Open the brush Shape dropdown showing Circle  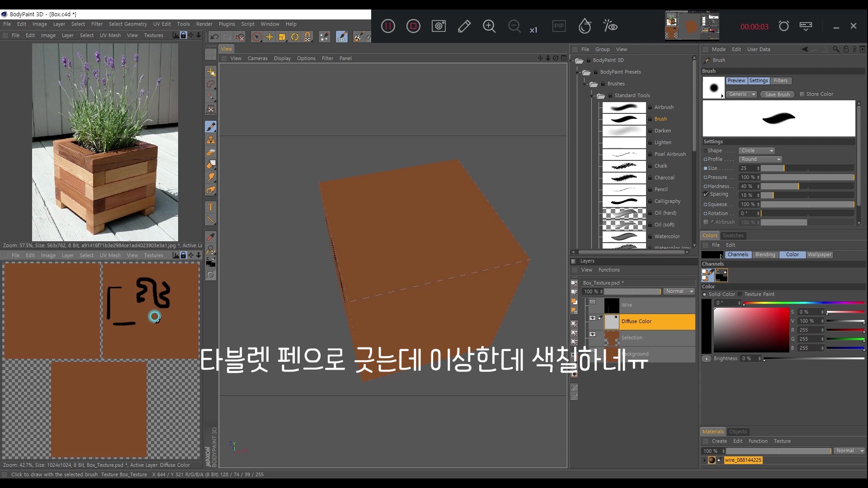coord(757,150)
